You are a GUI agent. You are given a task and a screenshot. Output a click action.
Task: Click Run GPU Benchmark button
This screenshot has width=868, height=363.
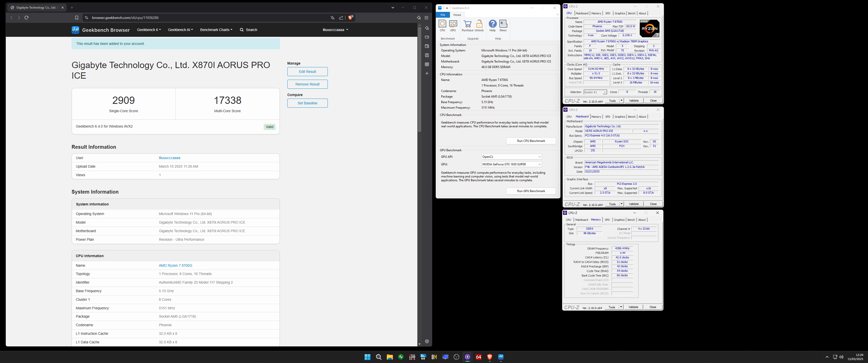531,191
